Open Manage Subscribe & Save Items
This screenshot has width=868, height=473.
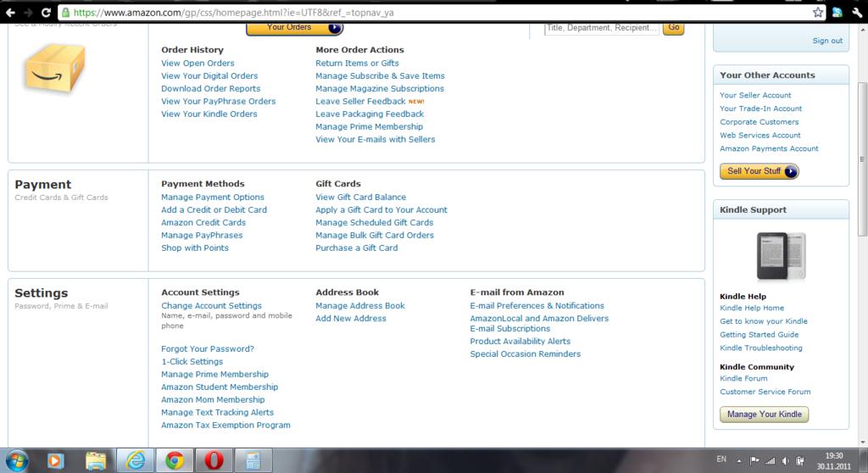point(380,76)
